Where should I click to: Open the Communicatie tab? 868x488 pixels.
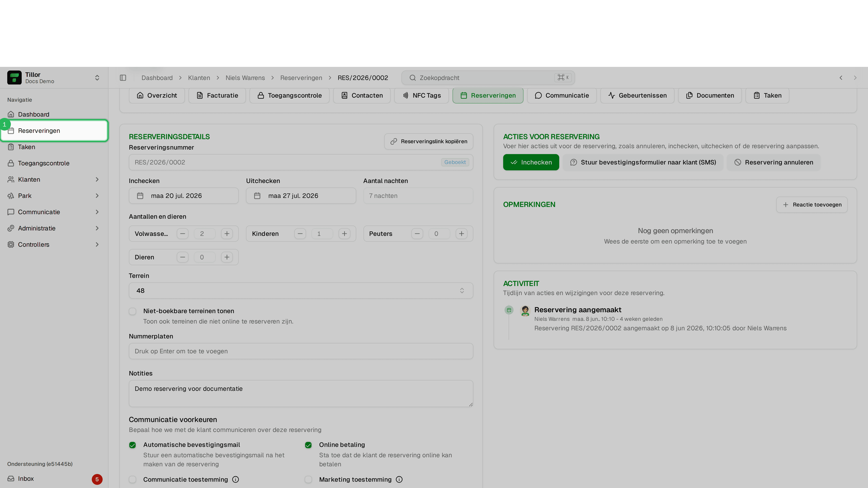pos(562,96)
